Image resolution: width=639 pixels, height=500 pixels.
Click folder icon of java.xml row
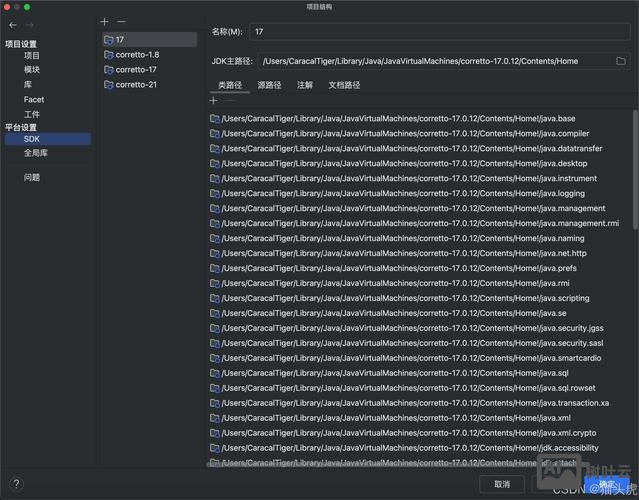pos(215,418)
